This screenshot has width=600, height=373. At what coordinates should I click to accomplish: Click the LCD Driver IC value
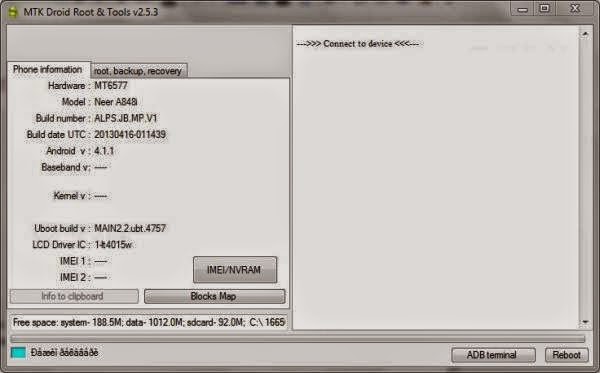(113, 245)
